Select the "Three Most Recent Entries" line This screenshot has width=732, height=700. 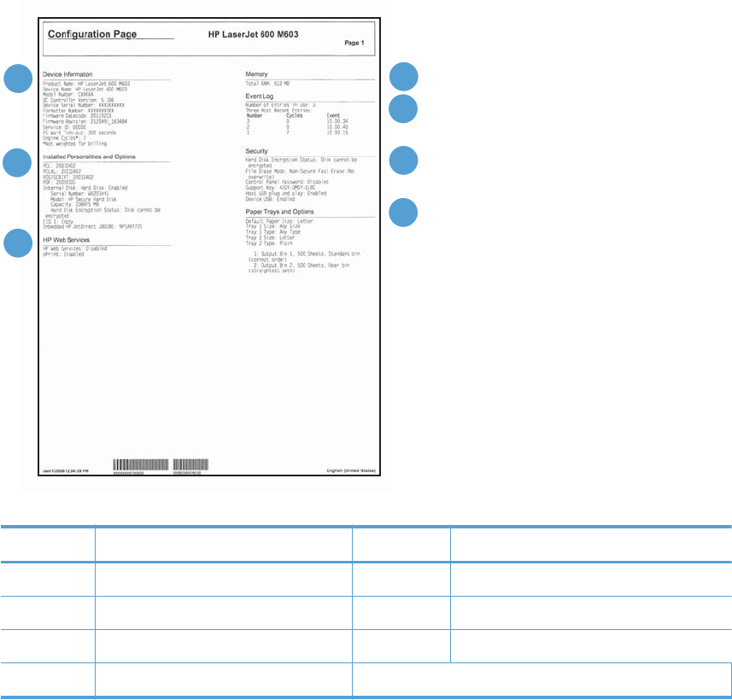[278, 110]
